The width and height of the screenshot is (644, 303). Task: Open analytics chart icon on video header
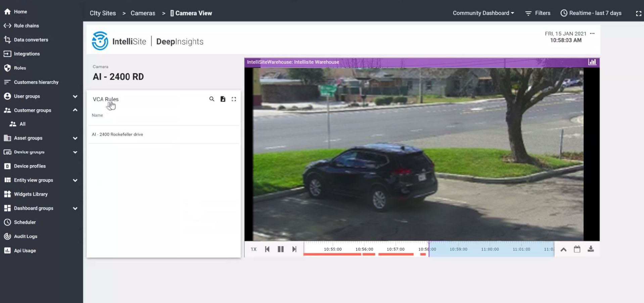(x=592, y=62)
